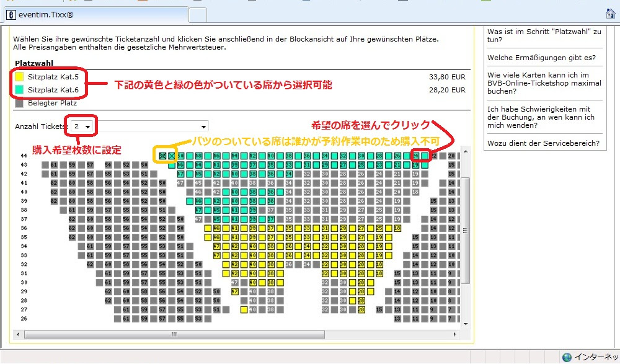Click yellow Sitzplatz Kat.5 legend swatch
The height and width of the screenshot is (364, 620).
click(19, 77)
